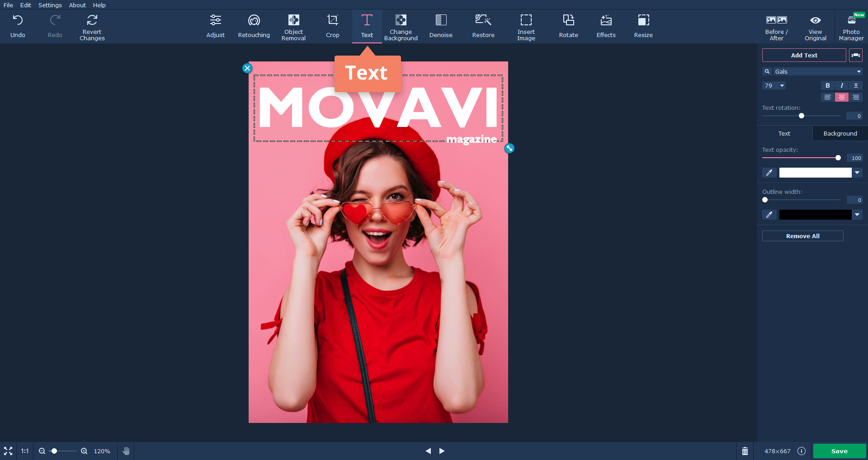Open the Rotate tool
The height and width of the screenshot is (460, 868).
569,26
